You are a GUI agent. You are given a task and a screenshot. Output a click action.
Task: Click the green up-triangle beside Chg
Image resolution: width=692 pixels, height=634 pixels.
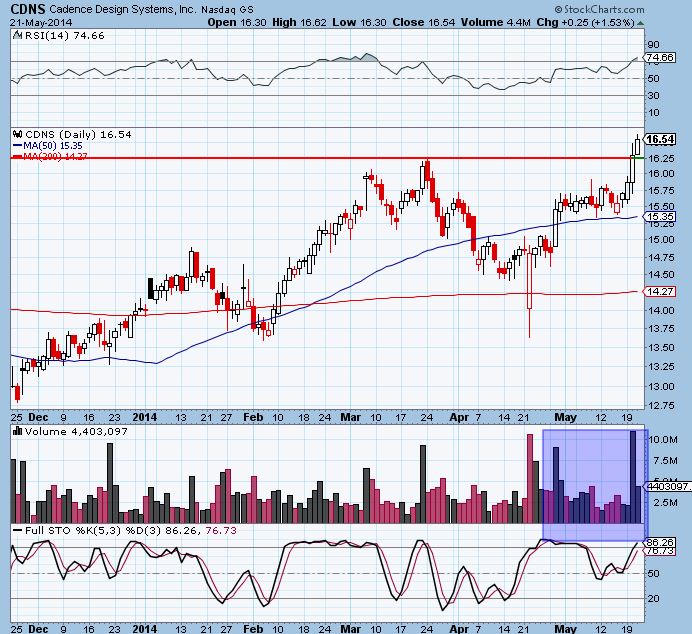point(640,23)
